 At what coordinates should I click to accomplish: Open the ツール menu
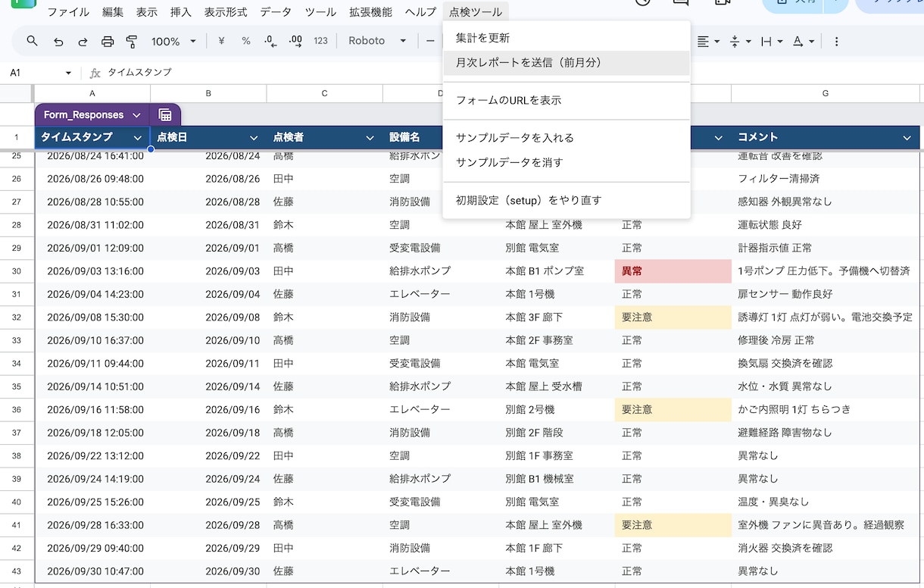(x=320, y=12)
